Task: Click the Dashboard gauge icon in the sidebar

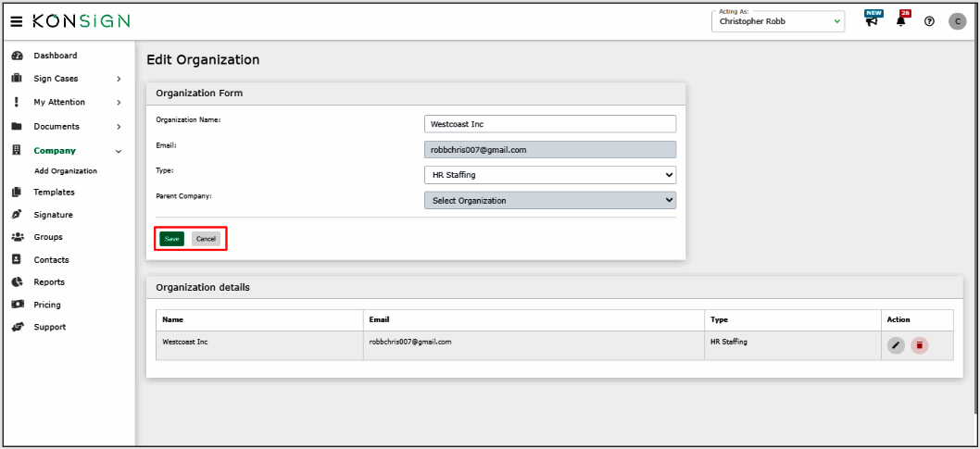Action: click(17, 56)
